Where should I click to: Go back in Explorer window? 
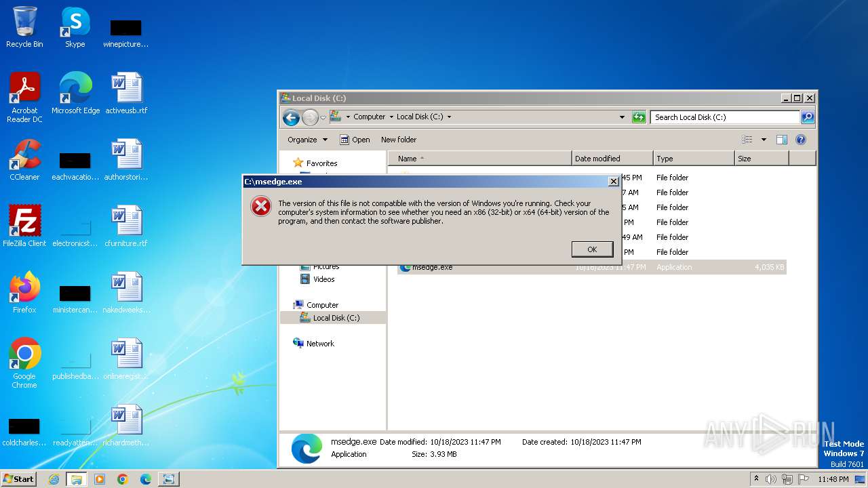click(291, 117)
